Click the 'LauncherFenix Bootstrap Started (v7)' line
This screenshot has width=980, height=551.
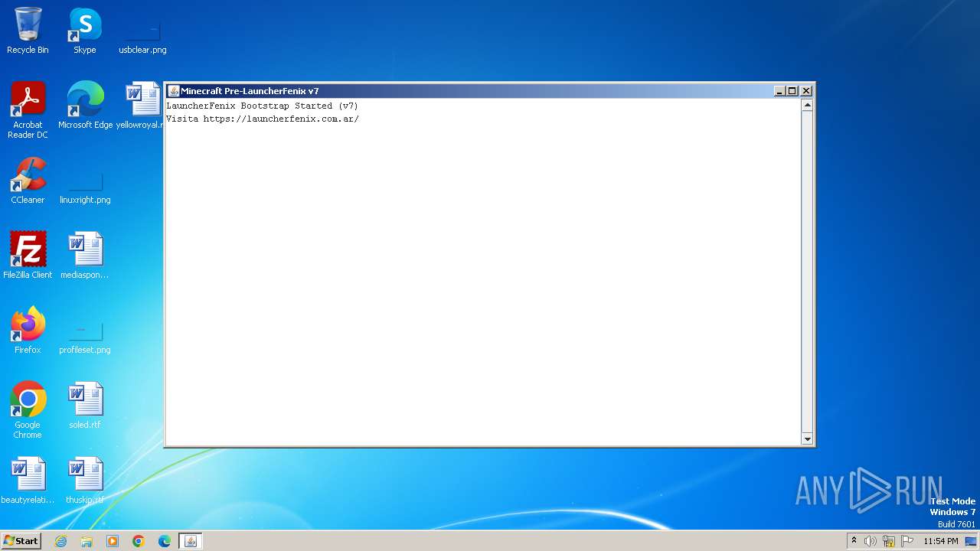pos(262,106)
